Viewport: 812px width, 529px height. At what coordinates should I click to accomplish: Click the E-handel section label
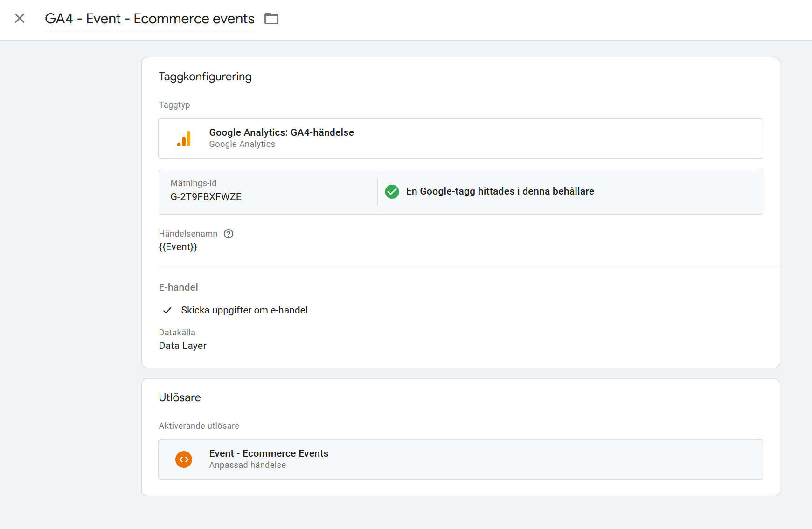click(178, 287)
